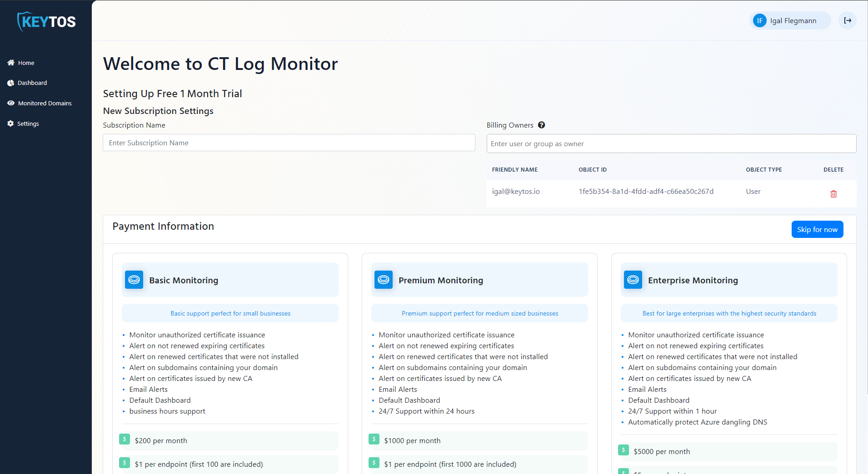Click the User object type cell
868x474 pixels.
point(753,191)
